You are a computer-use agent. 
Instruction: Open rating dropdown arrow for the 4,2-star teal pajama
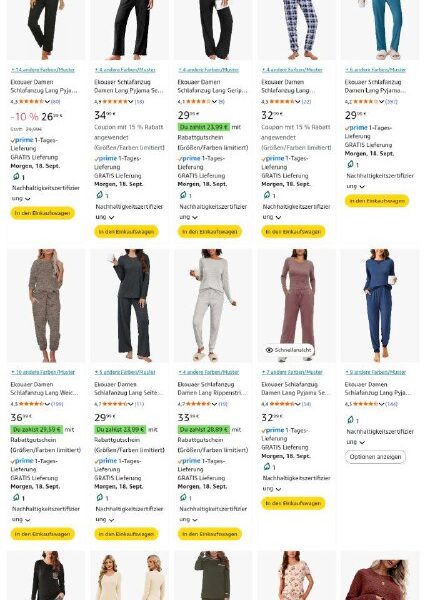coord(381,102)
